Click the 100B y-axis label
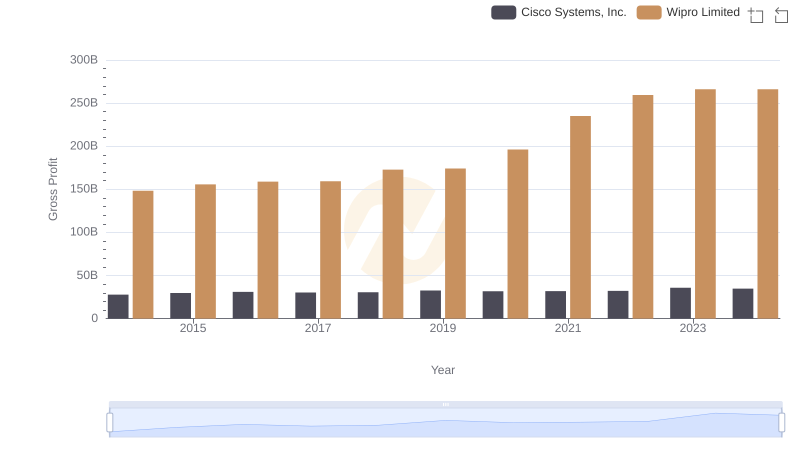This screenshot has height=461, width=800. [84, 232]
